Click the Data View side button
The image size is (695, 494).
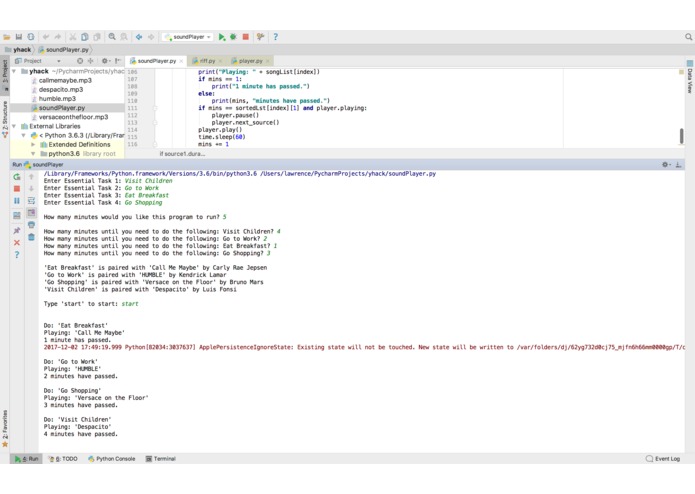coord(690,77)
